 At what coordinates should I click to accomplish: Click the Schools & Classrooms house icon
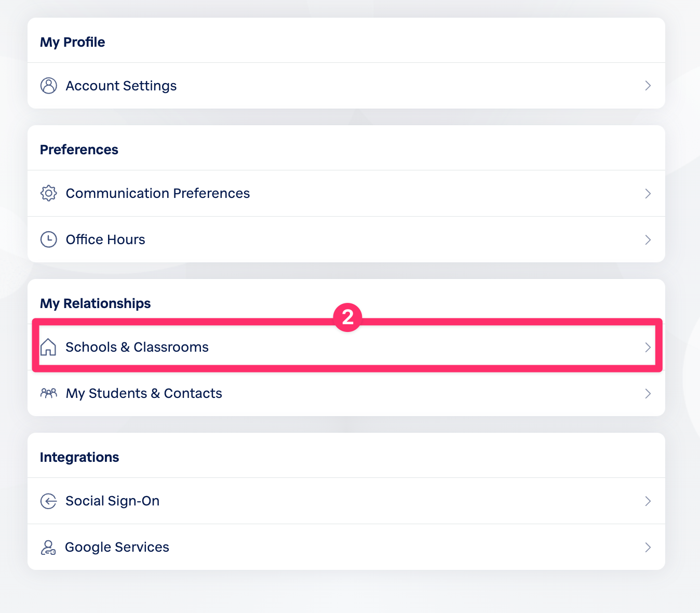tap(48, 347)
